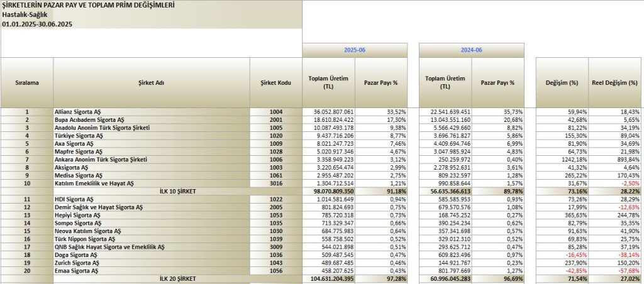Image resolution: width=644 pixels, height=284 pixels.
Task: Select the Sıralama column header
Action: point(26,82)
